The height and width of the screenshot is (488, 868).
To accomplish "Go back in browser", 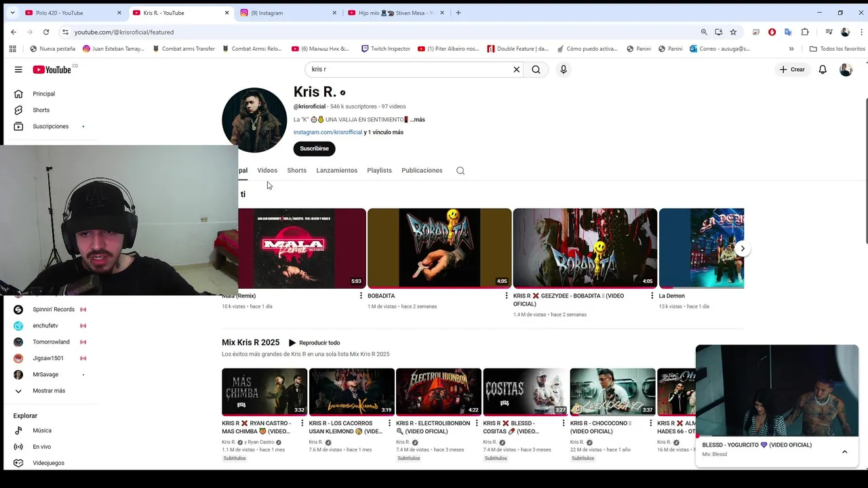I will point(13,32).
